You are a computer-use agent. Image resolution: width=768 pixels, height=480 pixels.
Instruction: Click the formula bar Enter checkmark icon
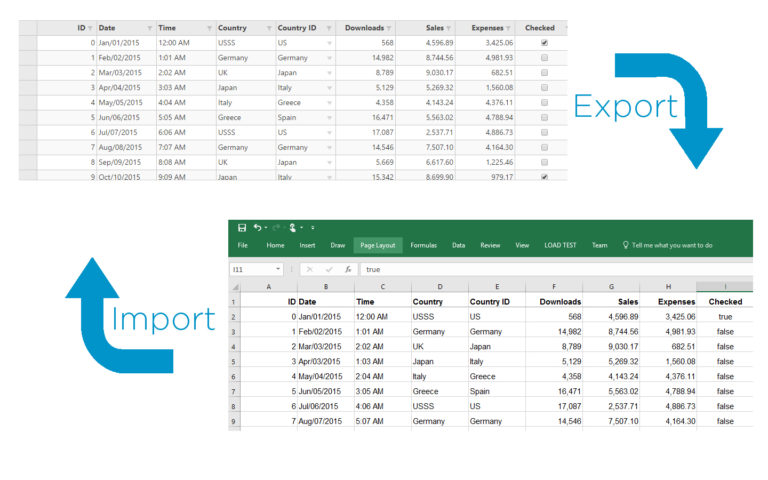tap(328, 269)
